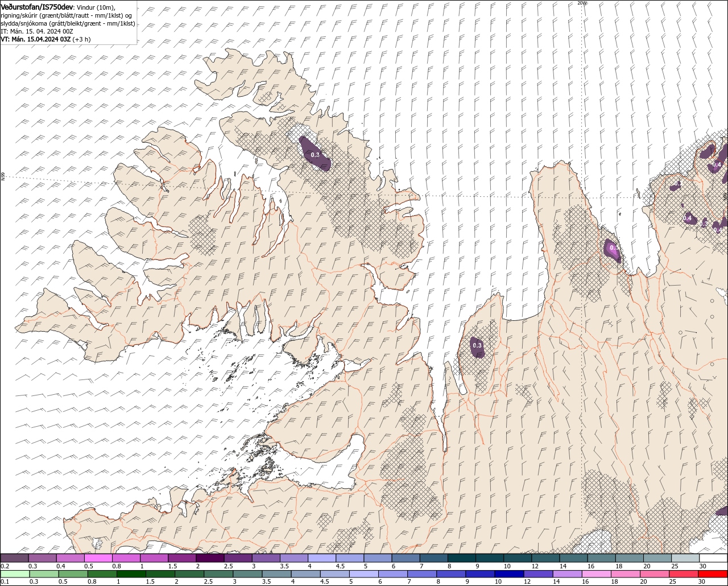Pick the darkest purple 2 swatch, upper legend
728x586 pixels.
coord(209,558)
